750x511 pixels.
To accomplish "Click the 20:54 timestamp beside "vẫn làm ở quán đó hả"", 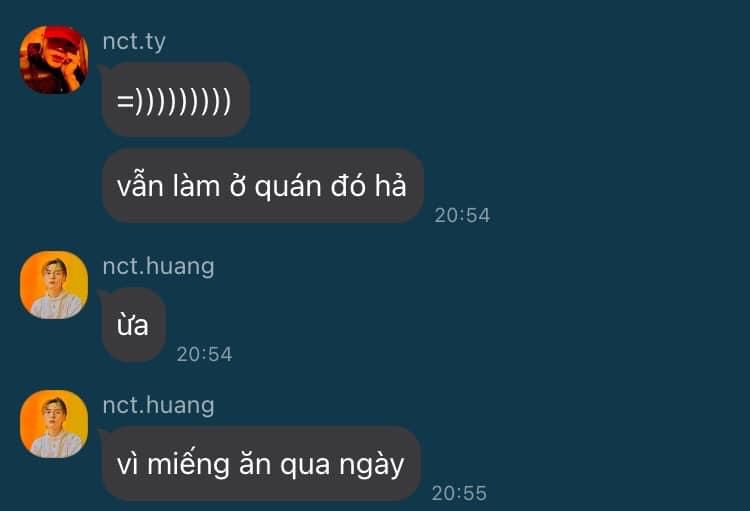I will (462, 215).
